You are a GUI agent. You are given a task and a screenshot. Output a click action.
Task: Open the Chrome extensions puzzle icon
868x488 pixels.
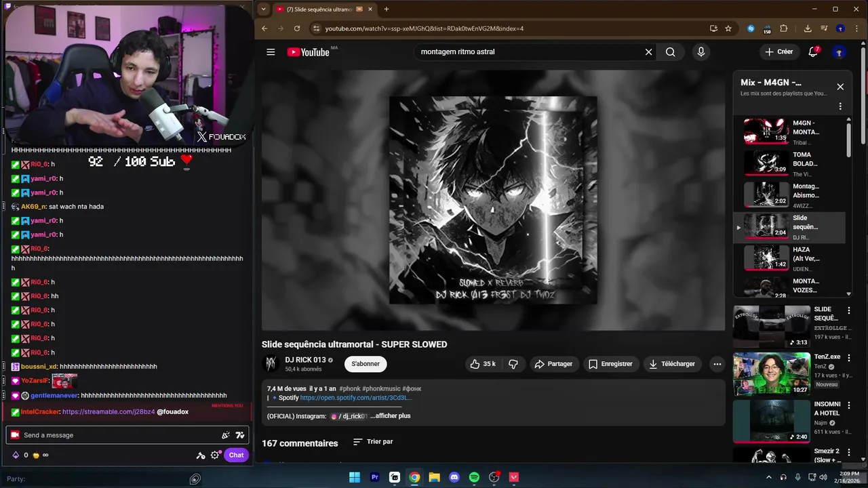pos(784,28)
